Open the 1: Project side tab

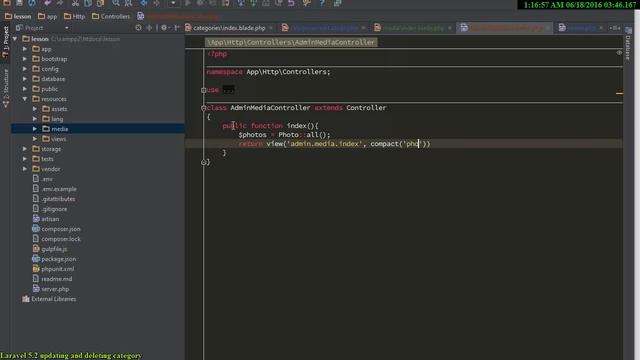pos(5,41)
